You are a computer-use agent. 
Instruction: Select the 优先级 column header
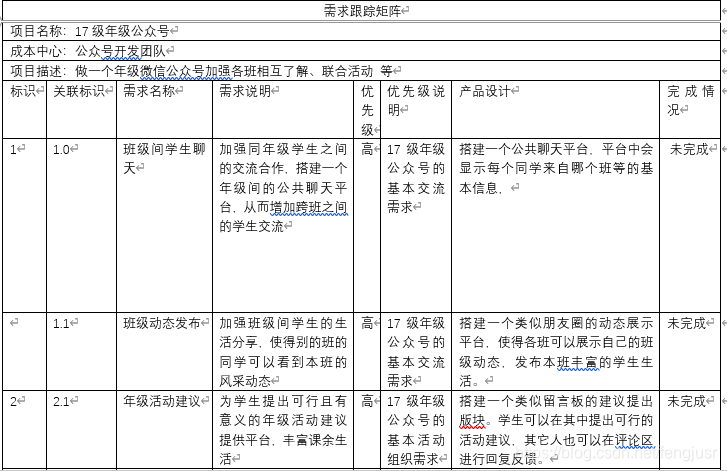point(367,110)
